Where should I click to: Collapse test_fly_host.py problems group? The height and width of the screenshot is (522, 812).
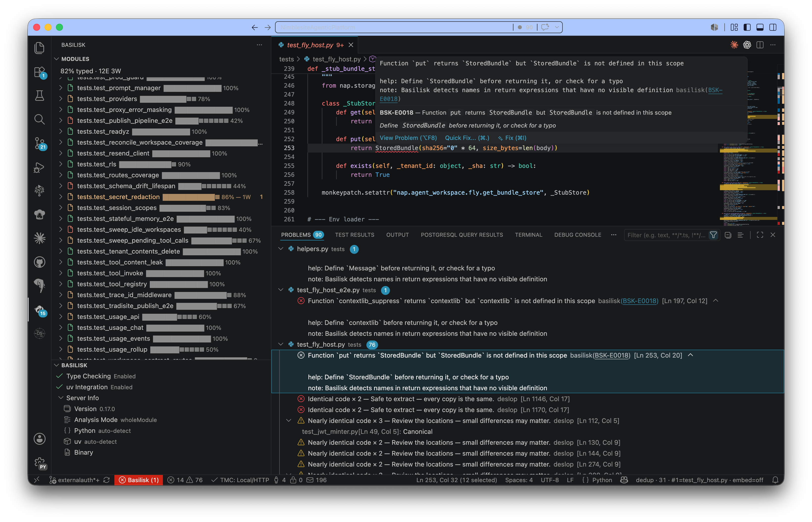(x=280, y=344)
